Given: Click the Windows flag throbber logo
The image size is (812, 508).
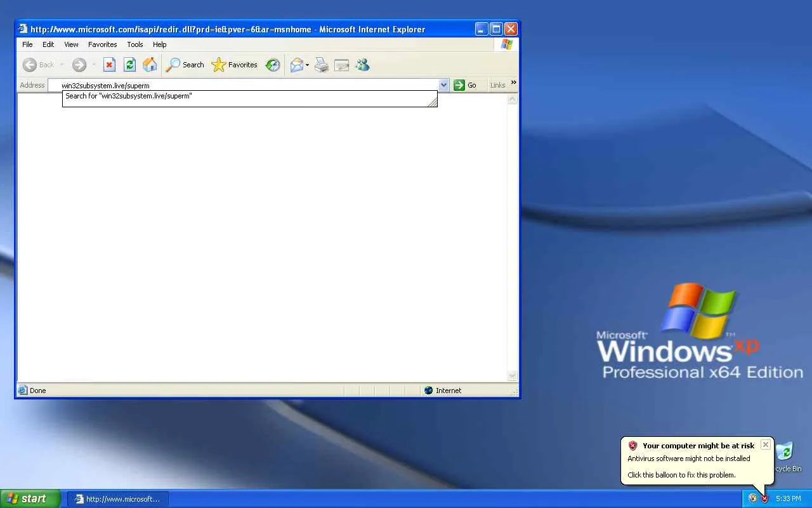Looking at the screenshot, I should click(x=506, y=44).
